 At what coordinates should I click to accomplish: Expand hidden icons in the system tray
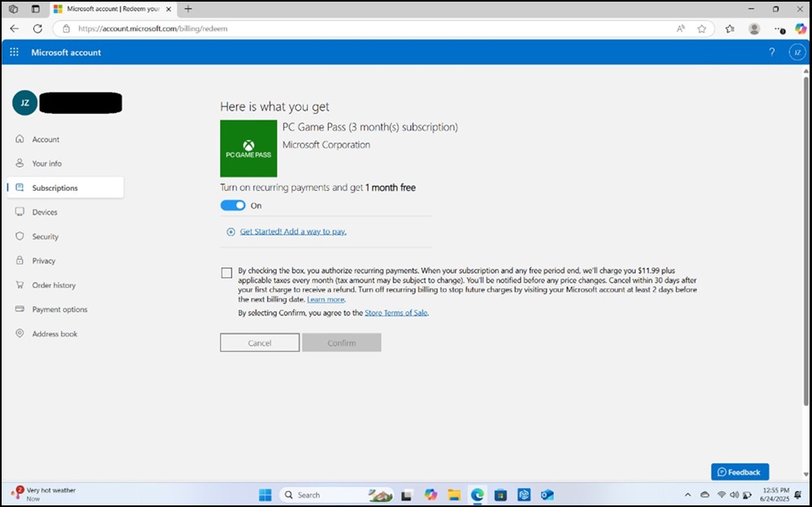coord(688,494)
